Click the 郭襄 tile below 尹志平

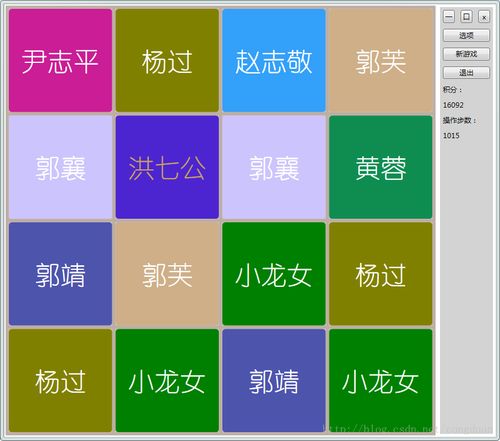point(60,167)
